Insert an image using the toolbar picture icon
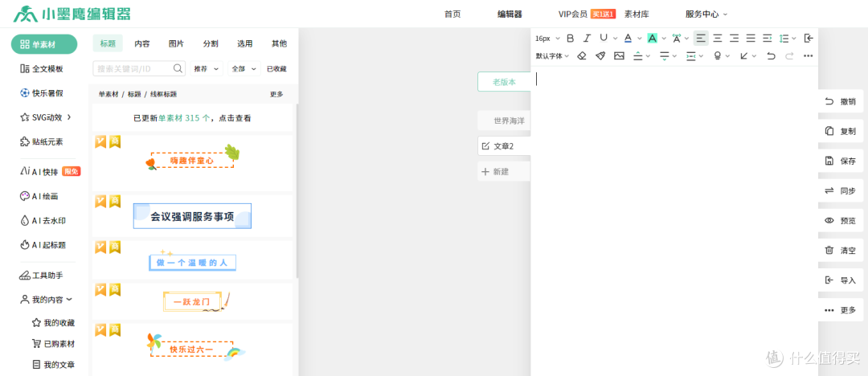This screenshot has width=868, height=376. click(x=619, y=56)
